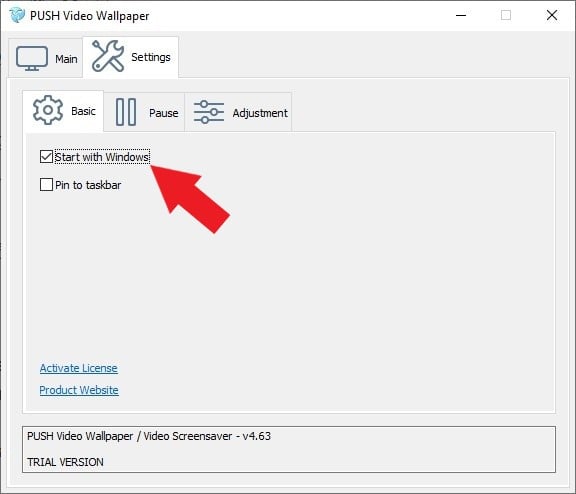The width and height of the screenshot is (576, 494).
Task: Visit the Product Website link
Action: click(x=79, y=390)
